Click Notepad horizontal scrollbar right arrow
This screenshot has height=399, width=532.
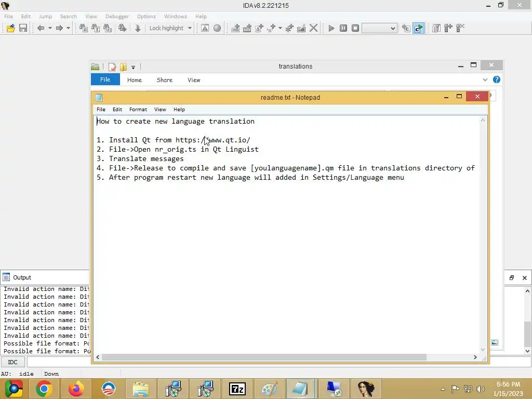475,357
